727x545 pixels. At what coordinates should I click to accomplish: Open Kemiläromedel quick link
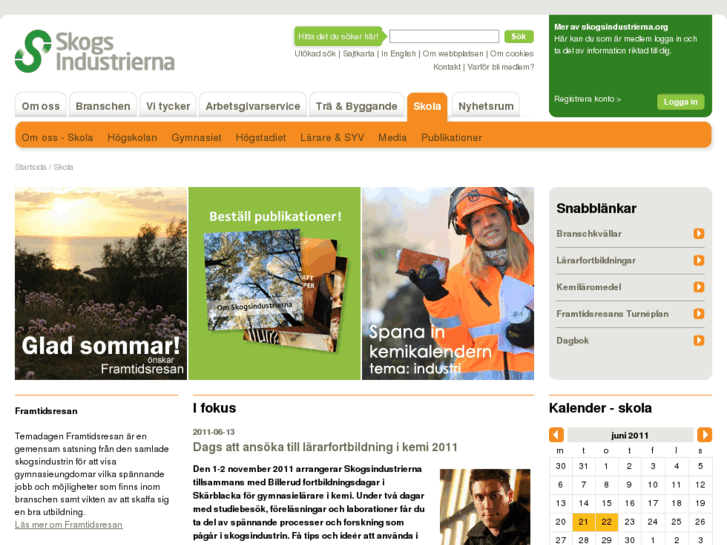click(x=589, y=287)
